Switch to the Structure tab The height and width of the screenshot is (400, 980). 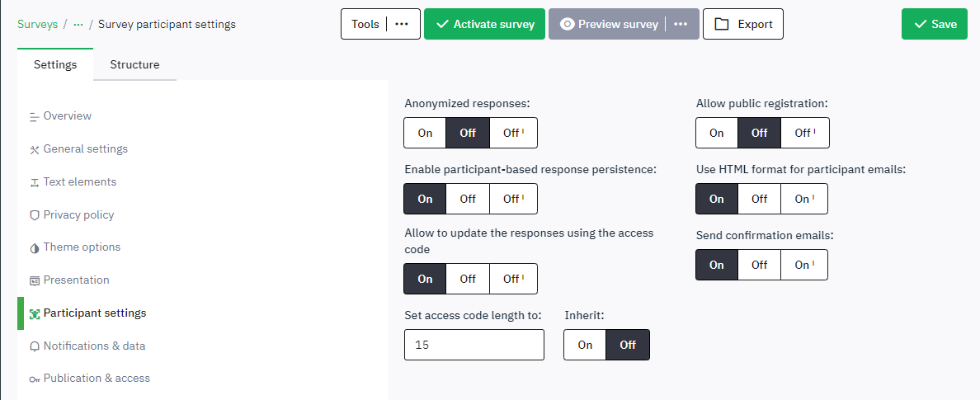pyautogui.click(x=134, y=64)
